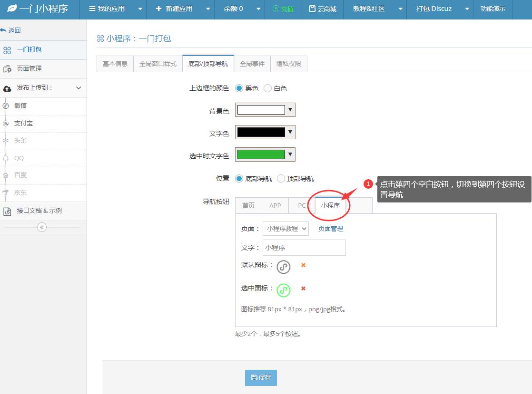The image size is (532, 394).
Task: Choose 底部导航 position
Action: pos(239,179)
